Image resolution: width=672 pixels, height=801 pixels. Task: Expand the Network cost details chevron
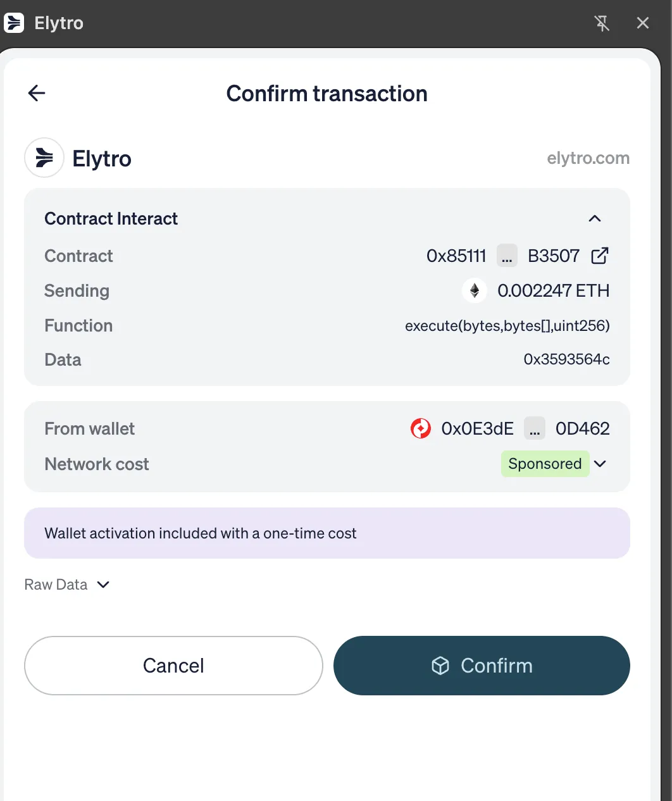(600, 464)
